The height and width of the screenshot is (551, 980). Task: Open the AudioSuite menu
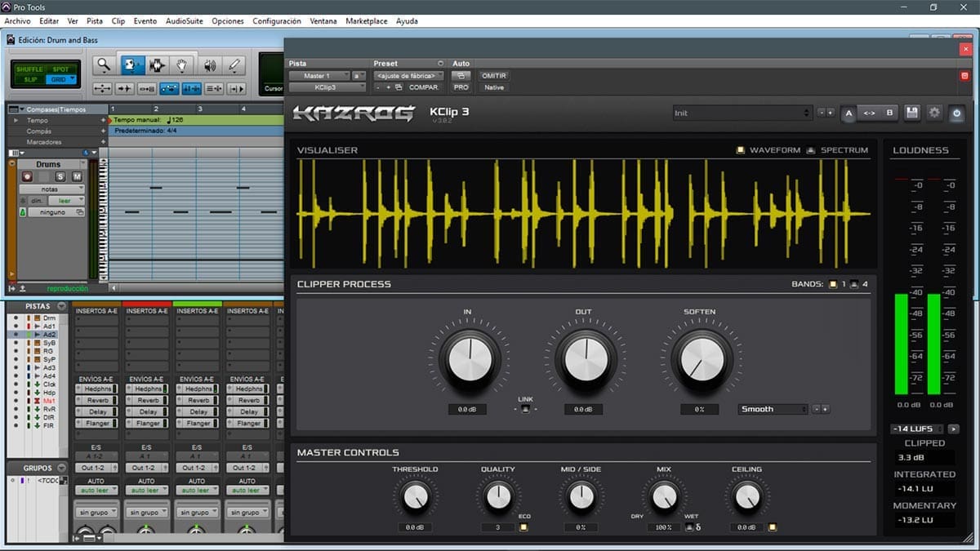[185, 20]
